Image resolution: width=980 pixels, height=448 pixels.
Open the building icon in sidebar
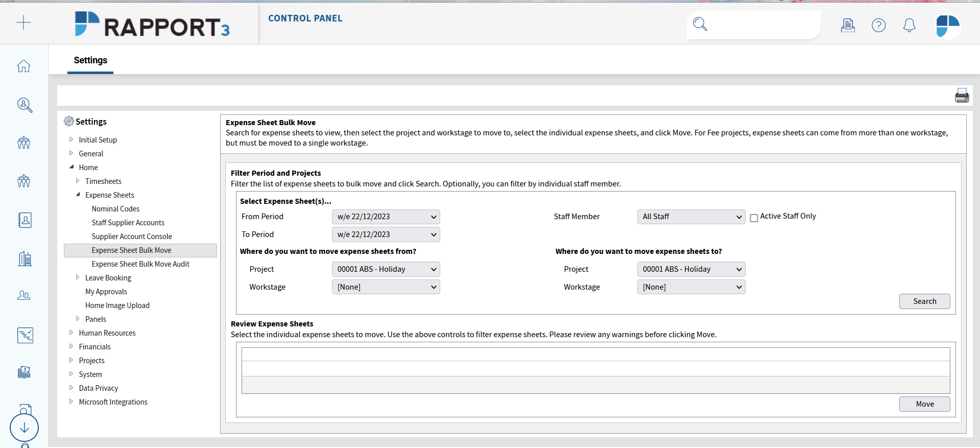[25, 258]
